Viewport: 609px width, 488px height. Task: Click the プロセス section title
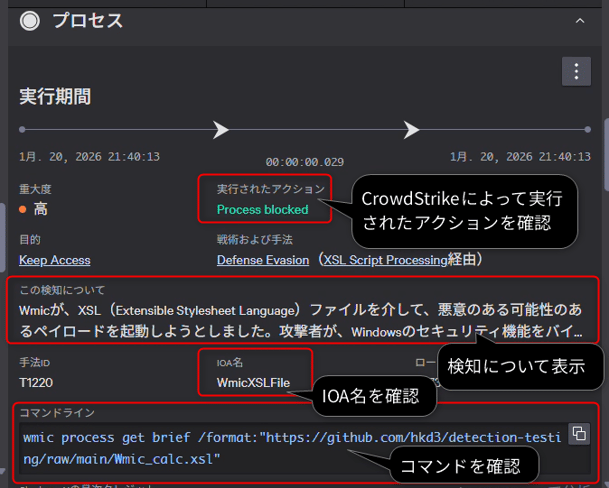pyautogui.click(x=88, y=21)
